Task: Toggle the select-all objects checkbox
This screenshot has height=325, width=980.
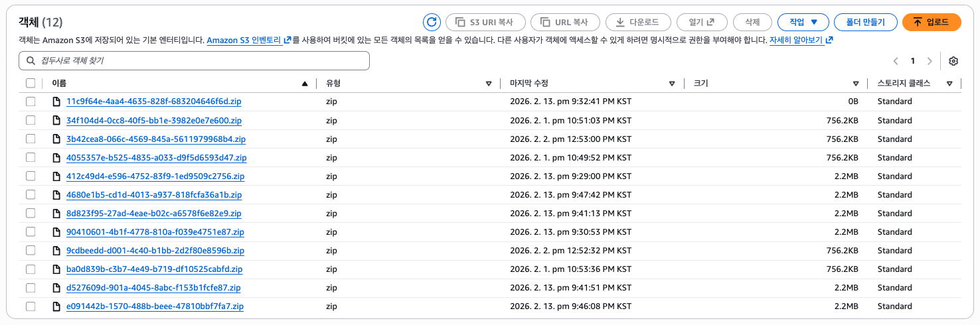Action: (x=31, y=84)
